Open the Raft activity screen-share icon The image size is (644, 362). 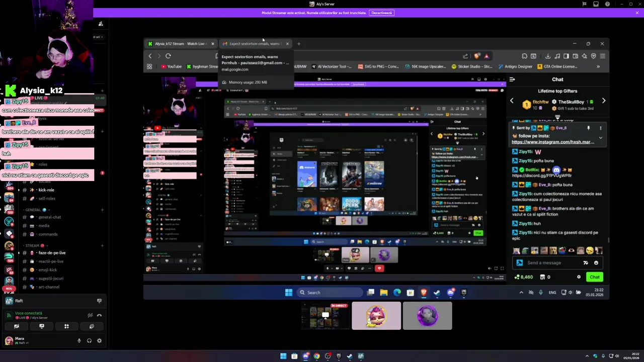(99, 301)
